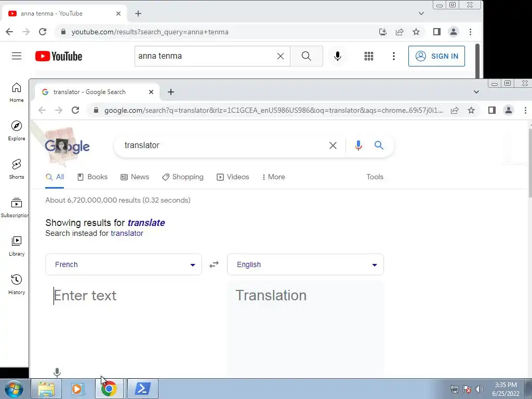Reload the Google search page
This screenshot has height=399, width=532.
75,110
